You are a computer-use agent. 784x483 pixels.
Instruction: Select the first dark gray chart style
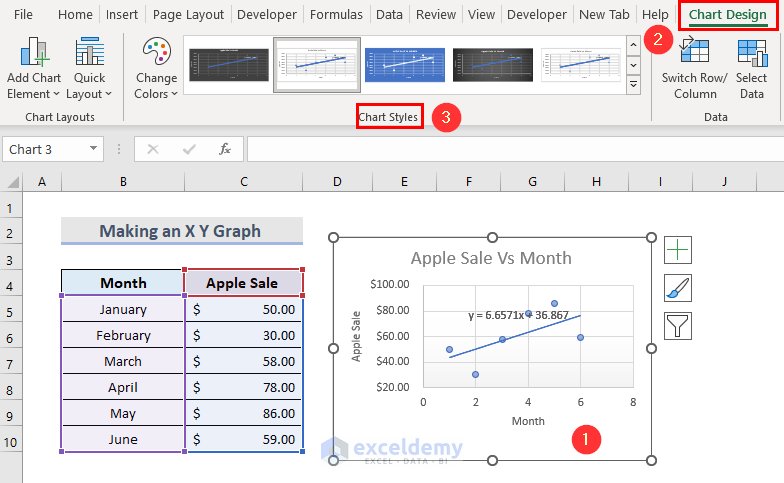pos(229,66)
